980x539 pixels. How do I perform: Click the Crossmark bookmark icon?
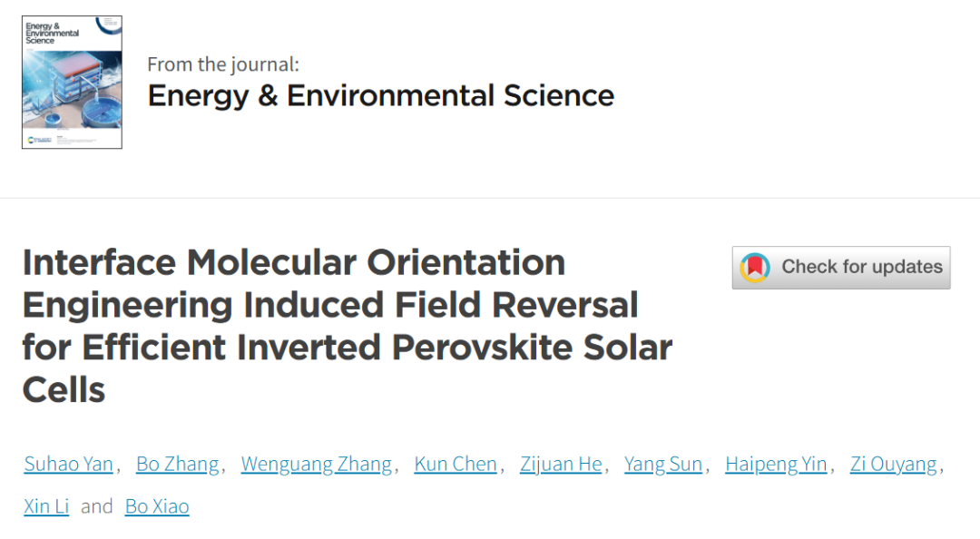pos(755,268)
